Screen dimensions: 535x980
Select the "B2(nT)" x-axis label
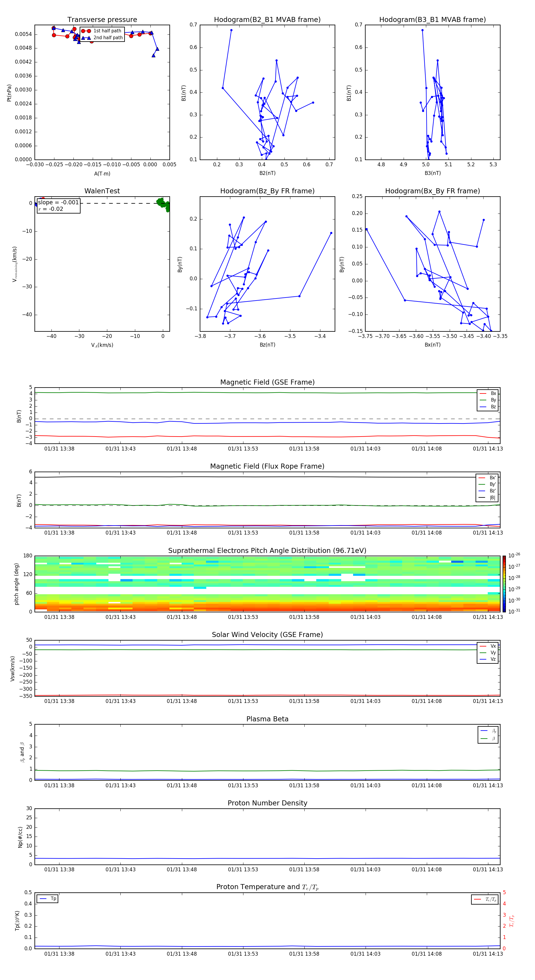click(267, 173)
